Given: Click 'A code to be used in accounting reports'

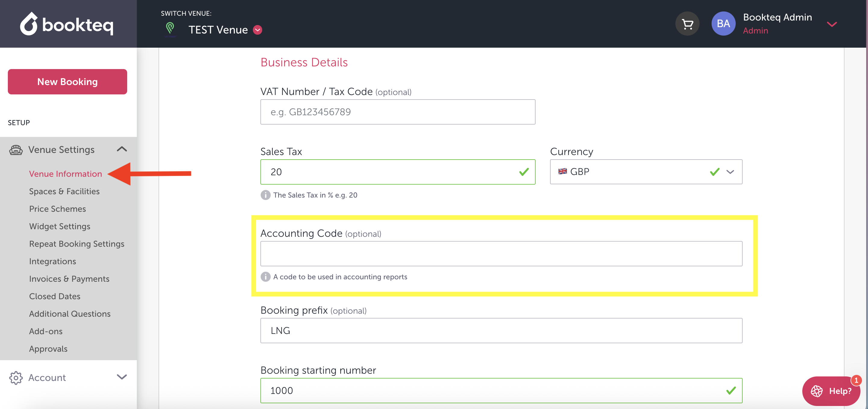Looking at the screenshot, I should [340, 277].
